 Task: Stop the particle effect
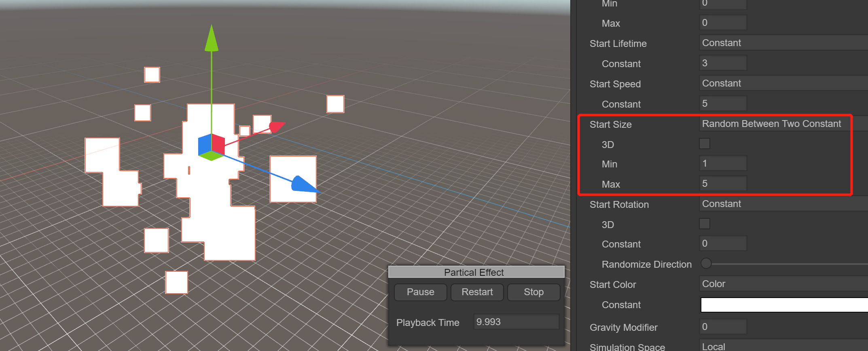coord(534,292)
